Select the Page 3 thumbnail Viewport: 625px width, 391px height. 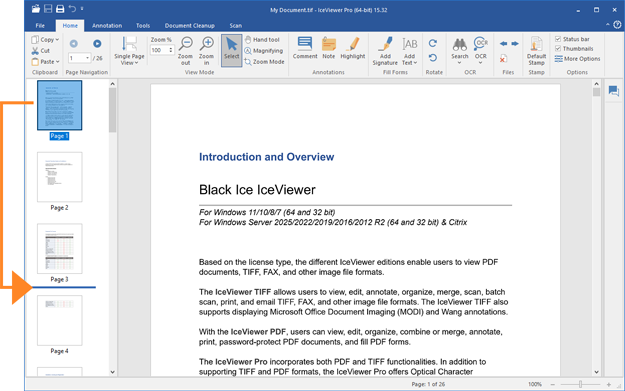60,249
